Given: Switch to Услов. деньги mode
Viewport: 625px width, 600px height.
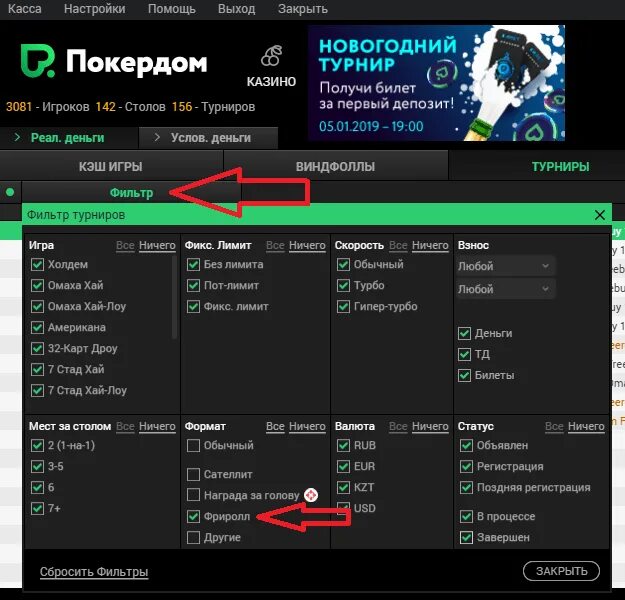Looking at the screenshot, I should pos(208,138).
